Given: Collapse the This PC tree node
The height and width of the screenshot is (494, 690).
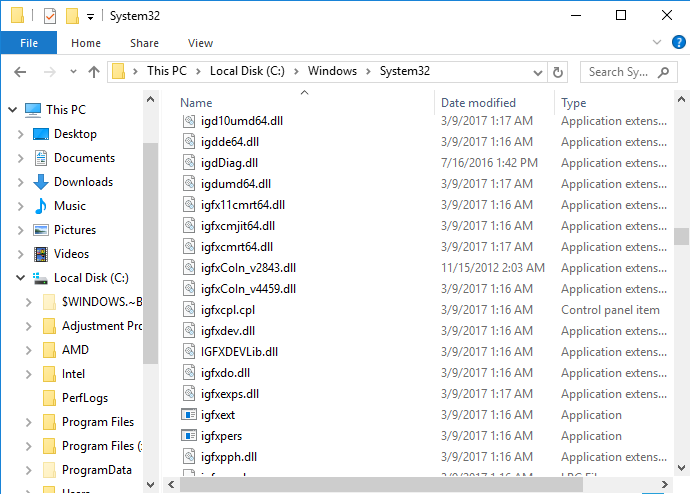Looking at the screenshot, I should pyautogui.click(x=12, y=110).
